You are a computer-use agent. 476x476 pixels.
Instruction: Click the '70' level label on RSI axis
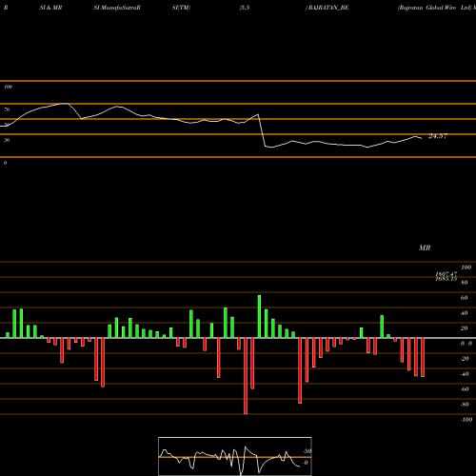[x=7, y=109]
